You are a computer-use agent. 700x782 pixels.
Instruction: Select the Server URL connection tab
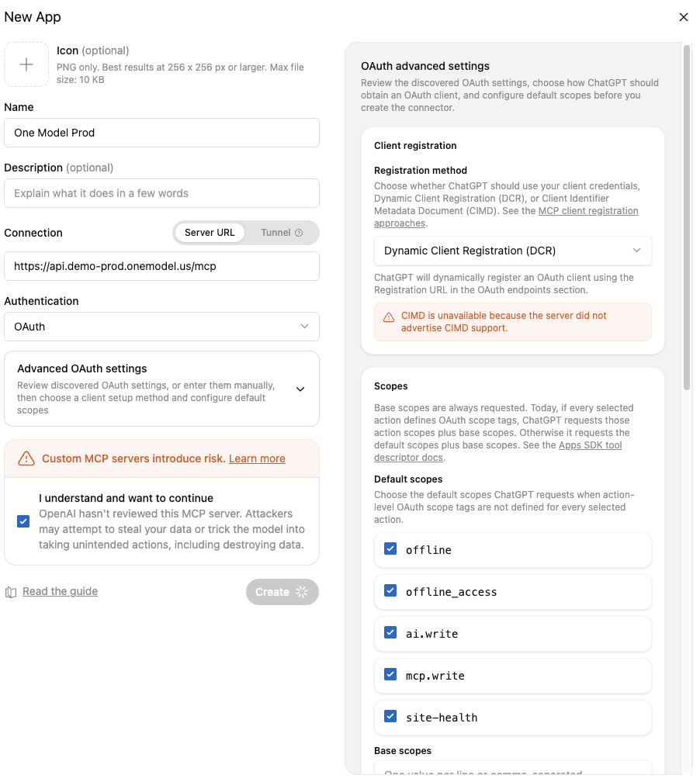coord(210,233)
